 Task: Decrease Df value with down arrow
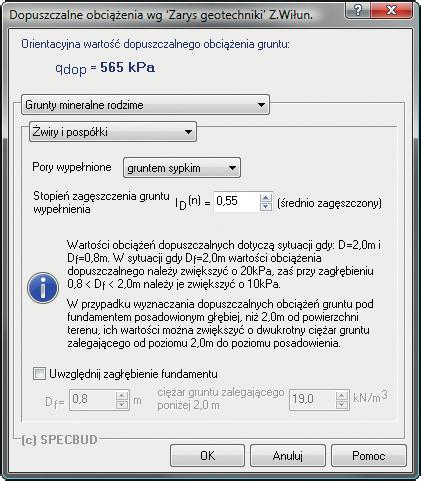click(x=122, y=404)
